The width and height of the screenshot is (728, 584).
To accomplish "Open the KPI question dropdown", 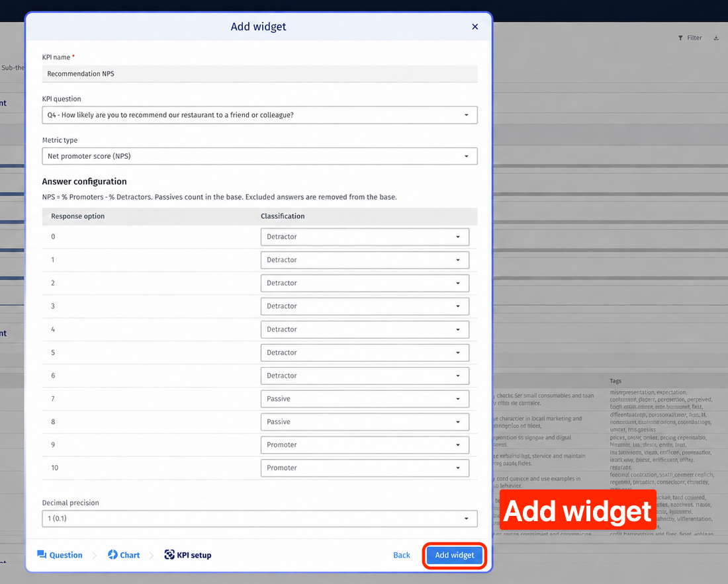I will tap(259, 115).
